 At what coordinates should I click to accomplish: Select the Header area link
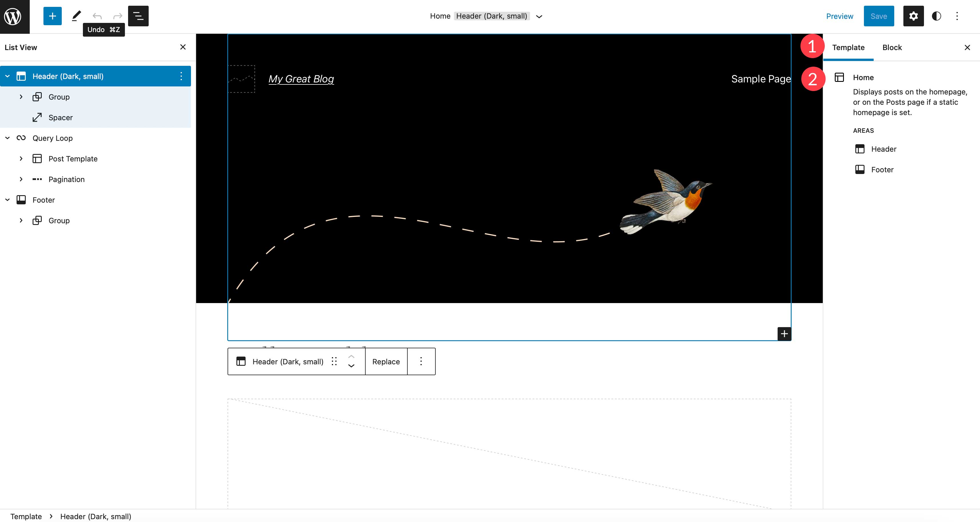[883, 149]
